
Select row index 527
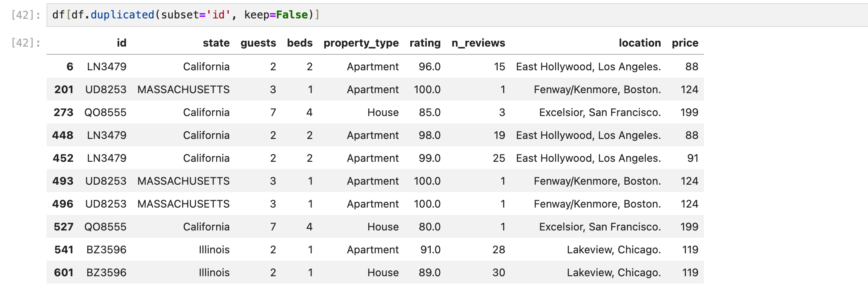[x=64, y=227]
